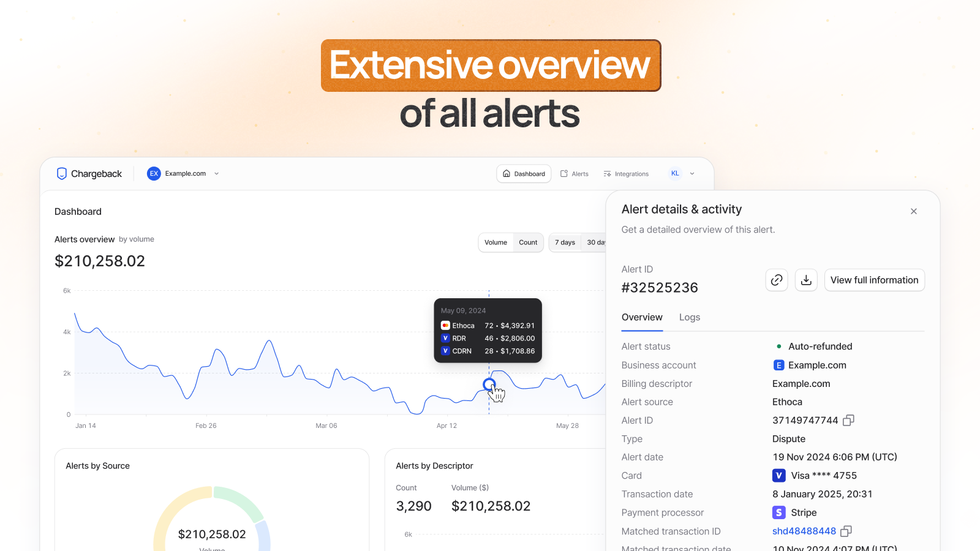The width and height of the screenshot is (980, 551).
Task: Click the transaction date 8 January 2025, 20:31
Action: (x=823, y=494)
